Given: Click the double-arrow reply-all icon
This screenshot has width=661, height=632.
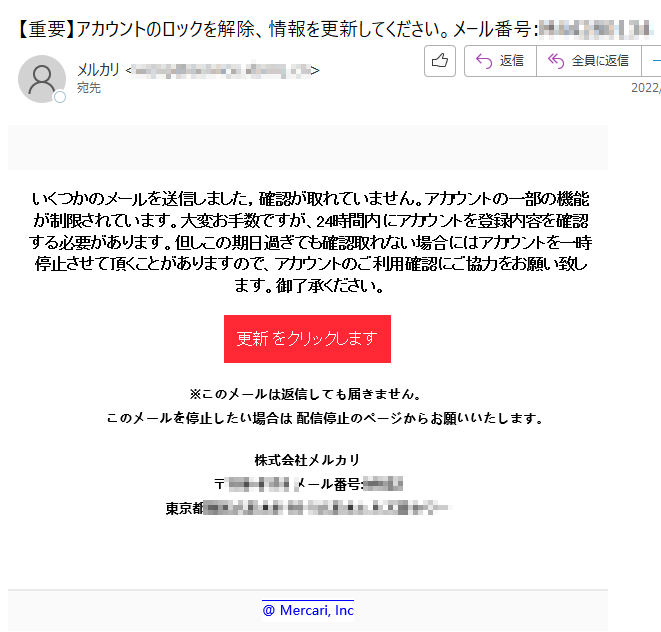Looking at the screenshot, I should tap(556, 62).
